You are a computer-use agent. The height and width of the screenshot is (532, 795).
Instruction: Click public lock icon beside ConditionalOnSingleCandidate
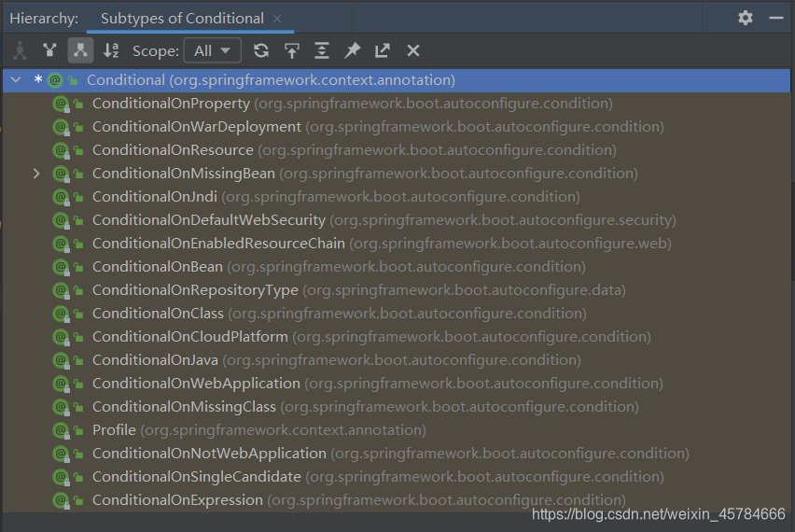click(78, 477)
